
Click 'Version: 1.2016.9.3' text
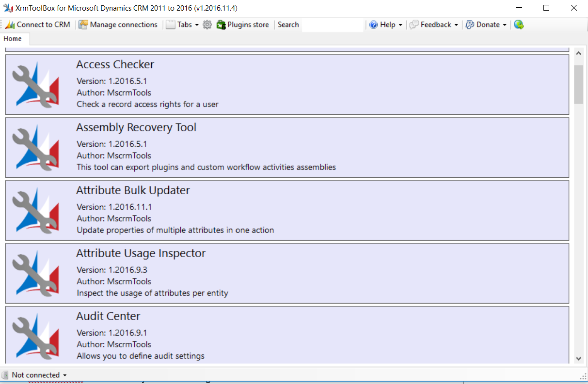112,270
